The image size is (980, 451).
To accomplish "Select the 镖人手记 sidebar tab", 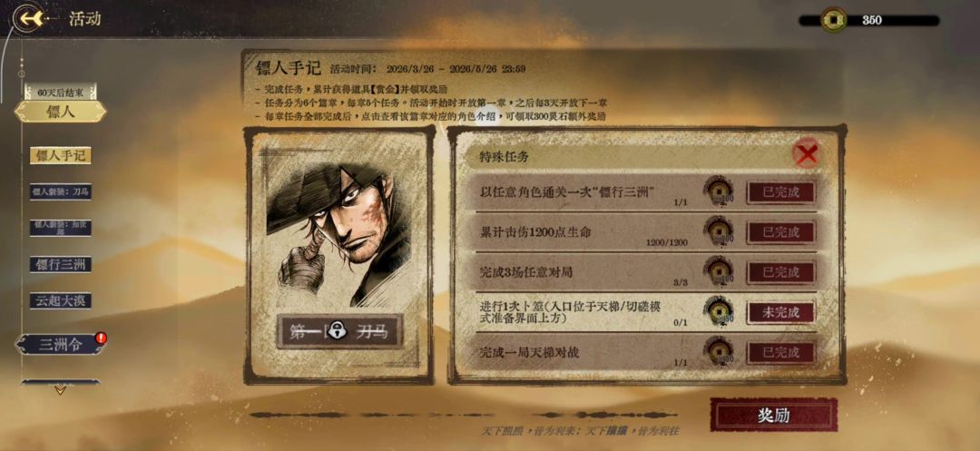I will pos(61,155).
